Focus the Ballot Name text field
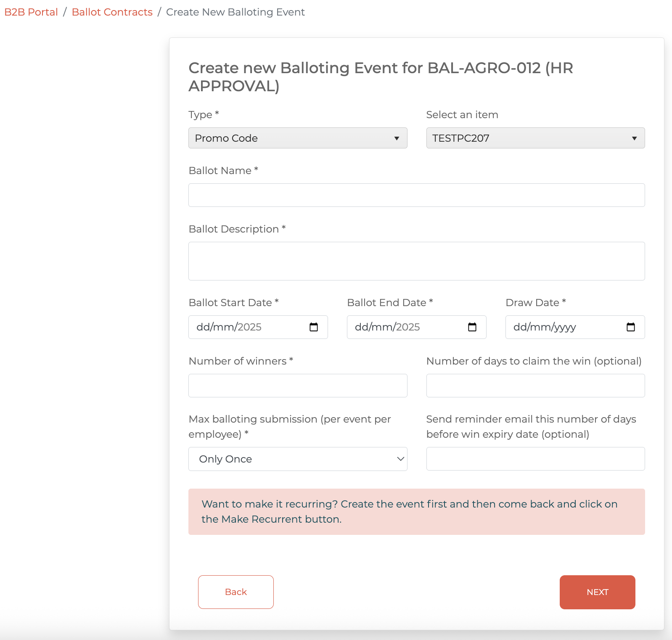The height and width of the screenshot is (640, 672). pos(416,195)
